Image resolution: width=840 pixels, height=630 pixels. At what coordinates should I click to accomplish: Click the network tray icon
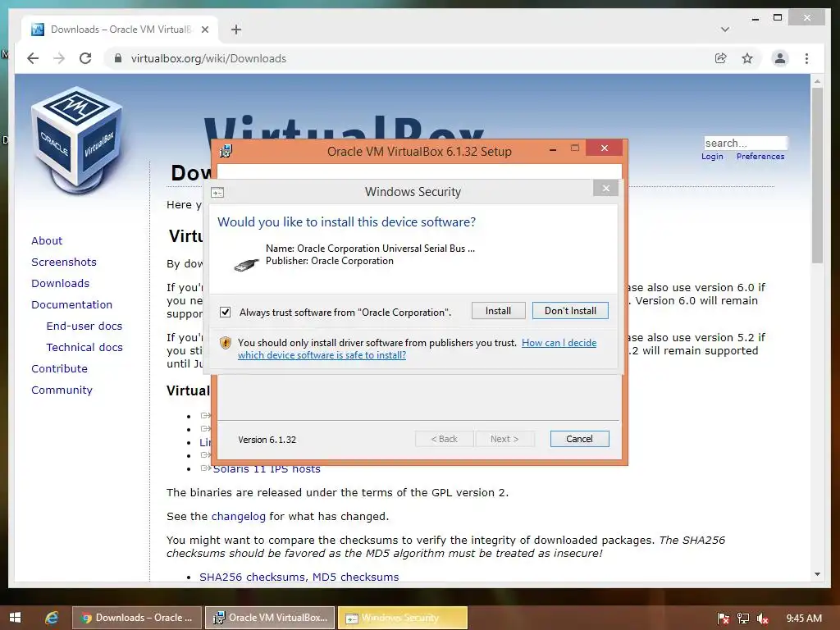[x=743, y=619]
